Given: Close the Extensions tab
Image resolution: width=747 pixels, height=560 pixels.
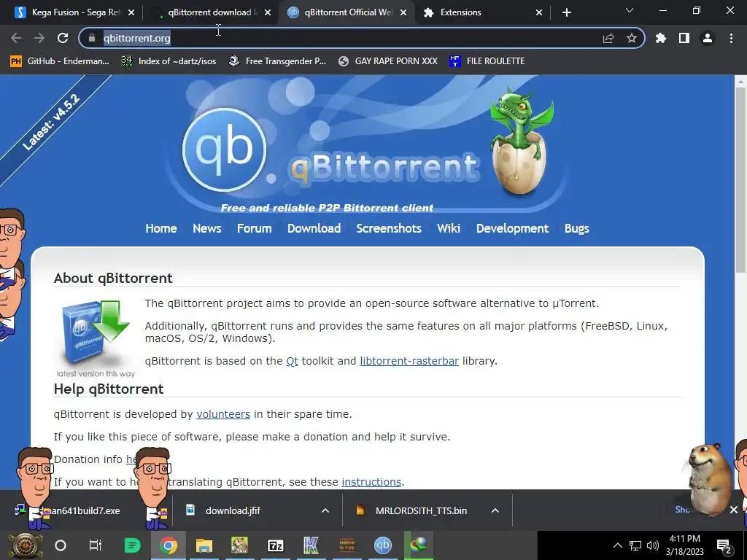Looking at the screenshot, I should (x=539, y=12).
